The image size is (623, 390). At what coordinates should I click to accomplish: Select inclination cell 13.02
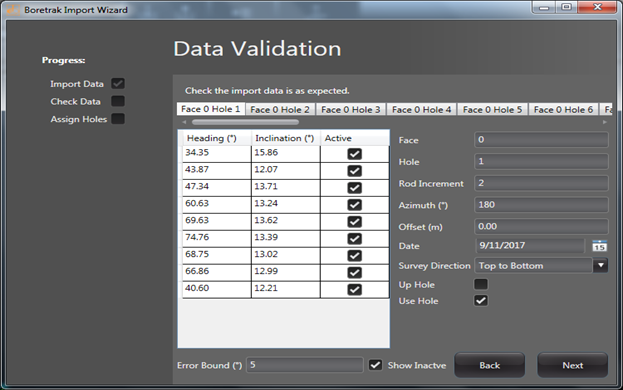coord(286,256)
